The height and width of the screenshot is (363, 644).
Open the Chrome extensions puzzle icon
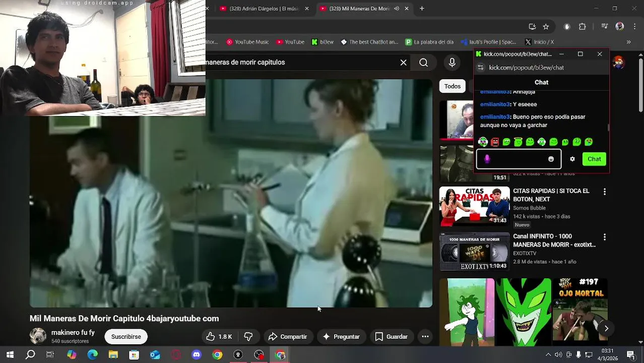click(x=583, y=27)
